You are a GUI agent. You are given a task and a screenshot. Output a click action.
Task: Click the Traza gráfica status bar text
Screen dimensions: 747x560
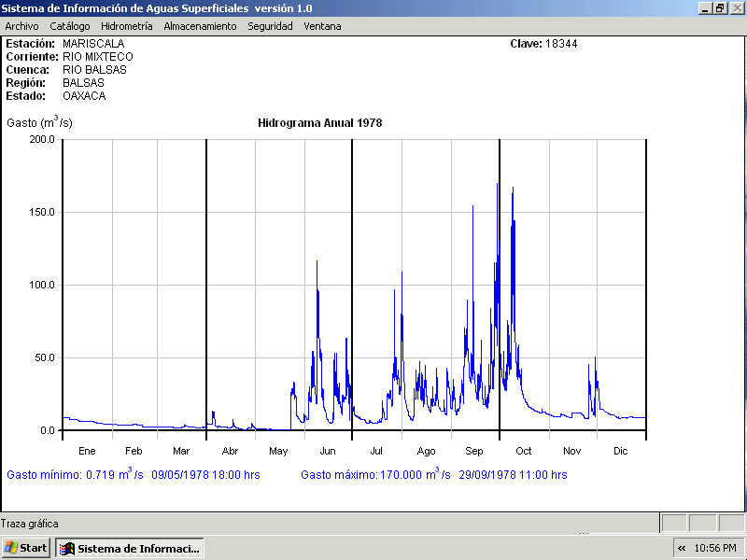pos(29,524)
